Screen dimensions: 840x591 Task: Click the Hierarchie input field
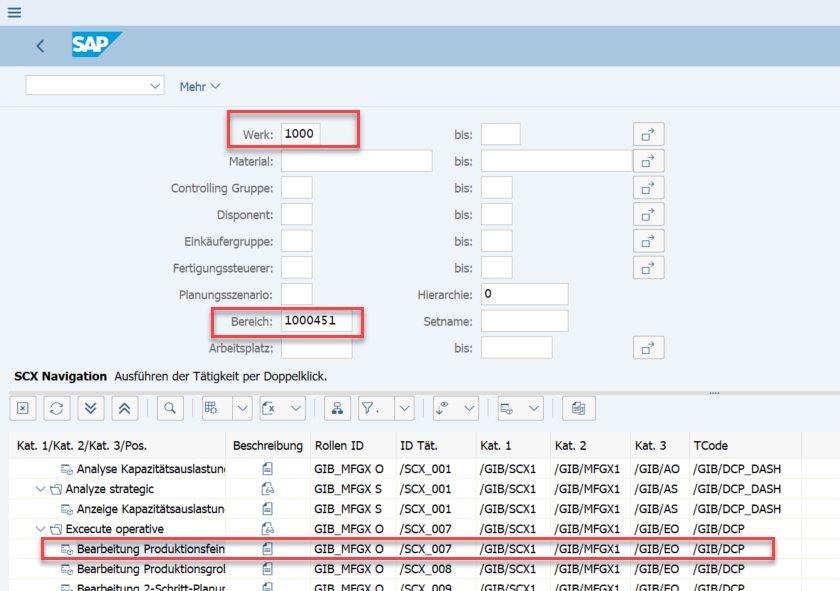[524, 294]
